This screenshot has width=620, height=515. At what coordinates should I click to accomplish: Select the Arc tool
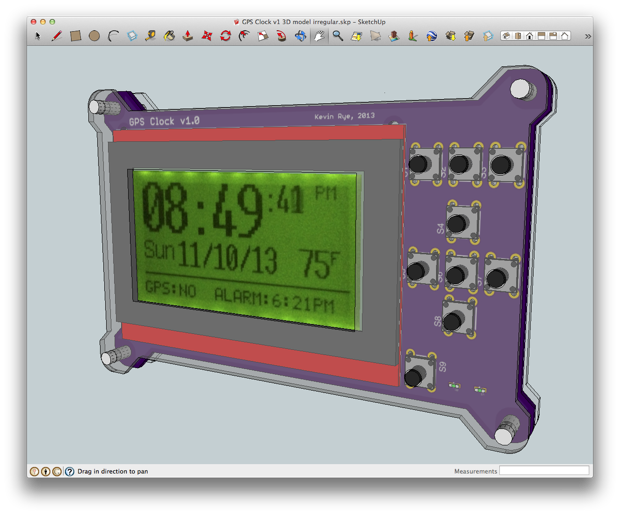point(113,36)
